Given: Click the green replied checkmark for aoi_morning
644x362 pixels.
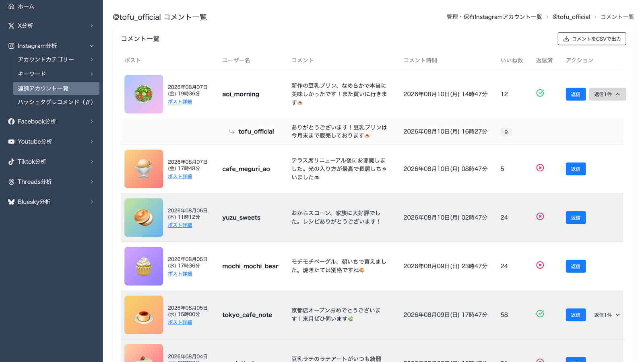Looking at the screenshot, I should (540, 93).
